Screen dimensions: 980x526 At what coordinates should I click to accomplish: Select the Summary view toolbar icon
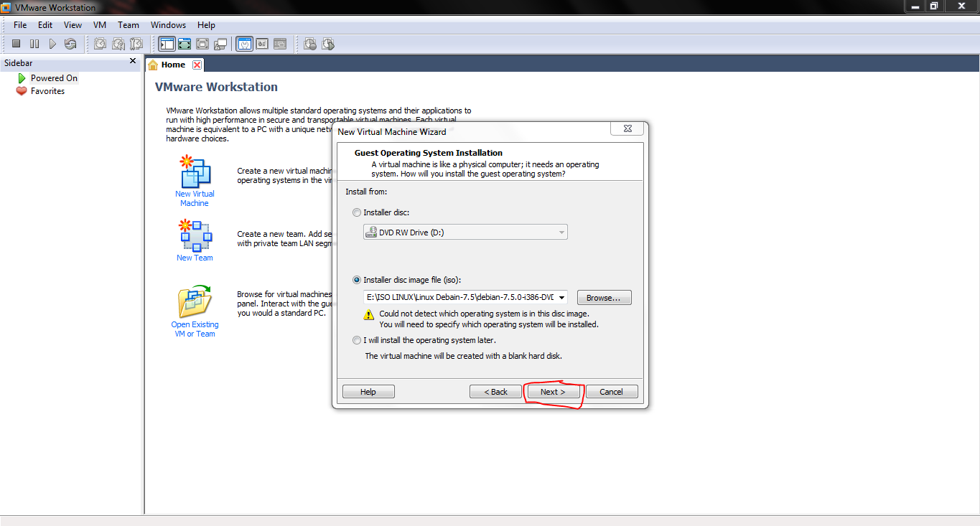point(244,44)
